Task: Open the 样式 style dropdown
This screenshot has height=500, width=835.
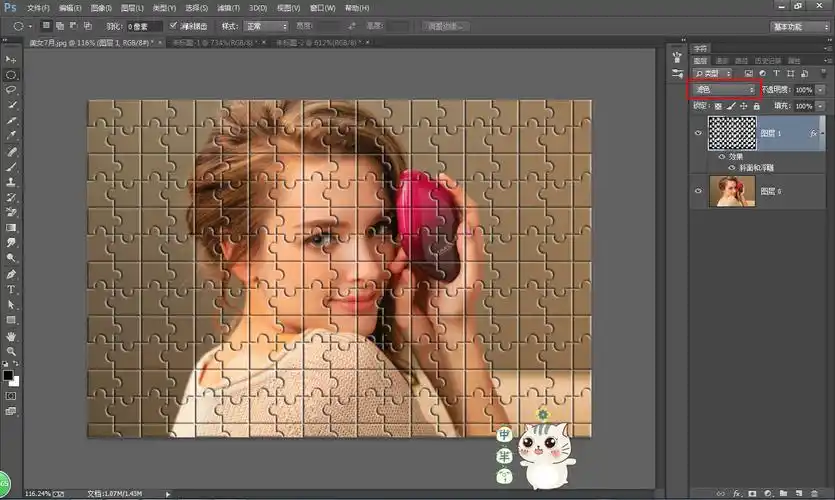Action: pos(266,26)
